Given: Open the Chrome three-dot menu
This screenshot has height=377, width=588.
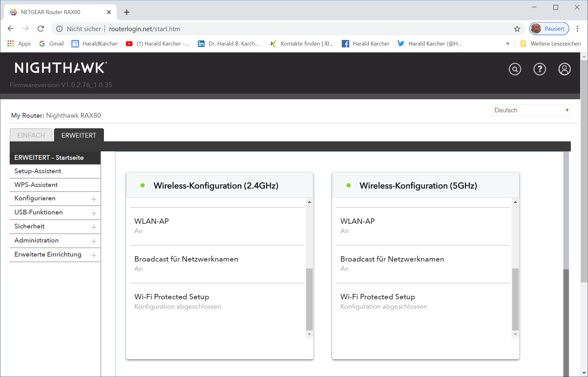Looking at the screenshot, I should tap(577, 29).
